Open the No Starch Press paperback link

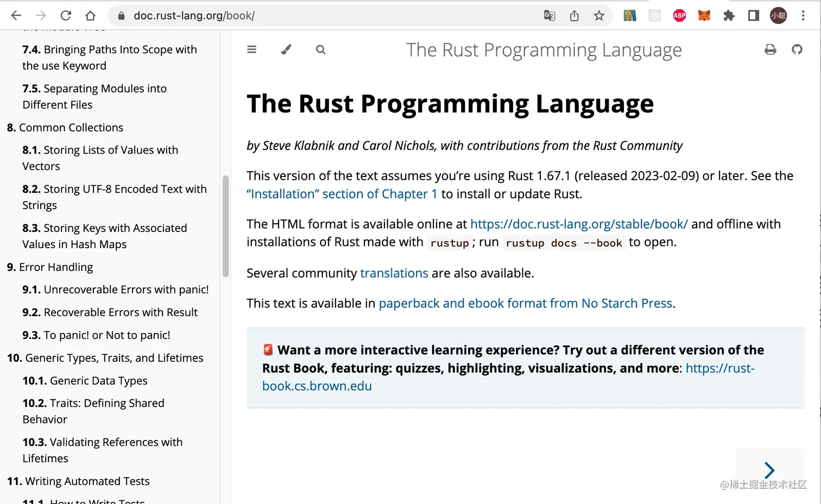(x=526, y=303)
